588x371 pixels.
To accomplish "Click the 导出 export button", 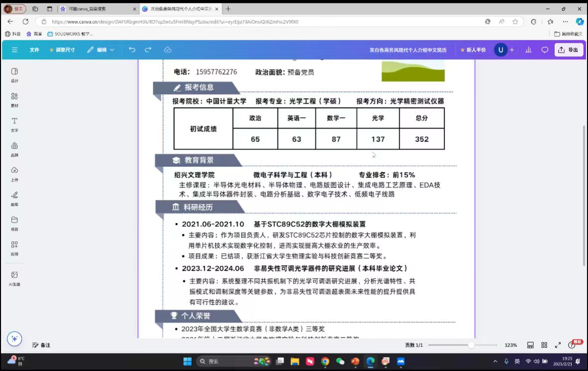I will [x=569, y=50].
